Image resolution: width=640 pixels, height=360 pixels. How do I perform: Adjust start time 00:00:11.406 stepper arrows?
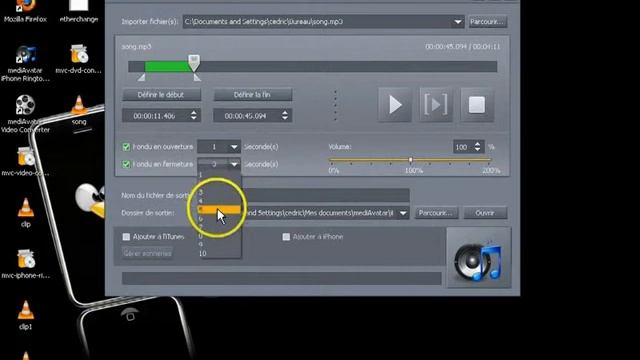click(193, 116)
